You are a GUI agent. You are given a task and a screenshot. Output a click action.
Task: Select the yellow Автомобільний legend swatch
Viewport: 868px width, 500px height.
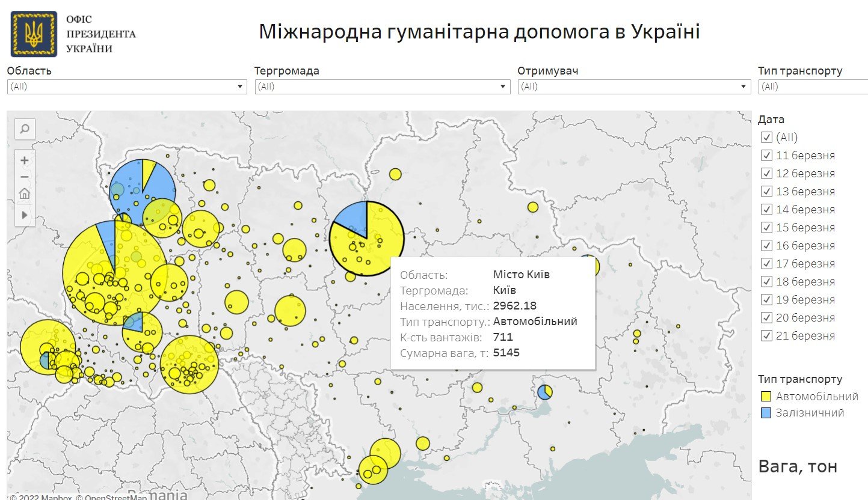coord(766,396)
